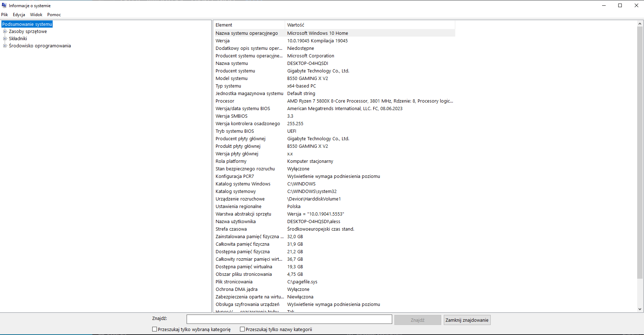Select the Dostępna pamięć wirtualna row

tap(334, 266)
